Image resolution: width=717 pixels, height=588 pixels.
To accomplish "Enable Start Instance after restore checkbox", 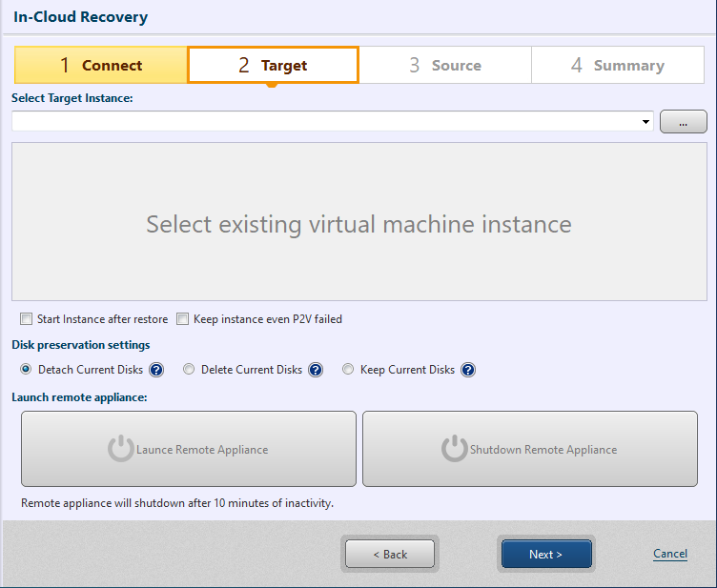I will point(27,319).
